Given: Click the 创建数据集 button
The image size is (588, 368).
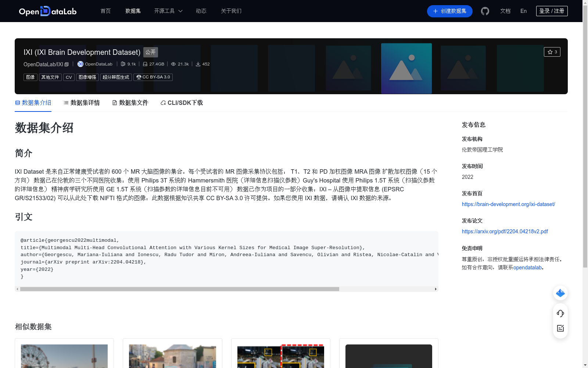Looking at the screenshot, I should pos(449,11).
